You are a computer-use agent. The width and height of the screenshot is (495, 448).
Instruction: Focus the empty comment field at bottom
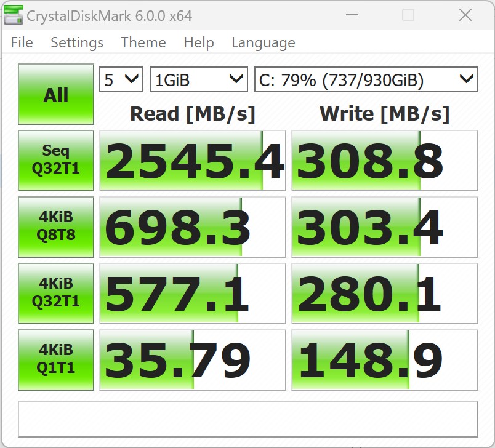248,419
